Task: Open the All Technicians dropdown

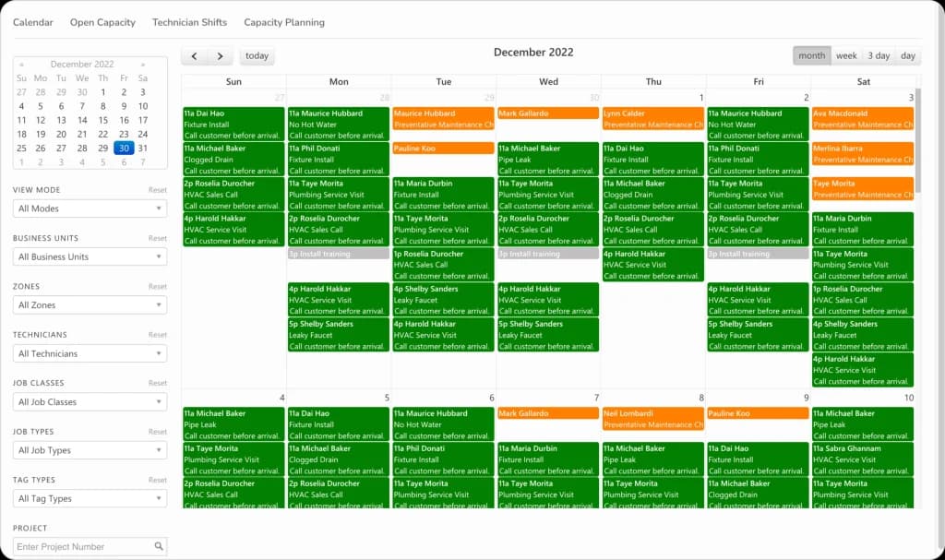Action: 90,353
